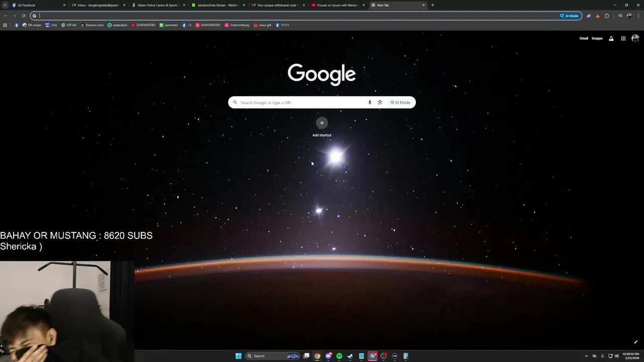Reload the page
The width and height of the screenshot is (644, 362).
[x=23, y=16]
